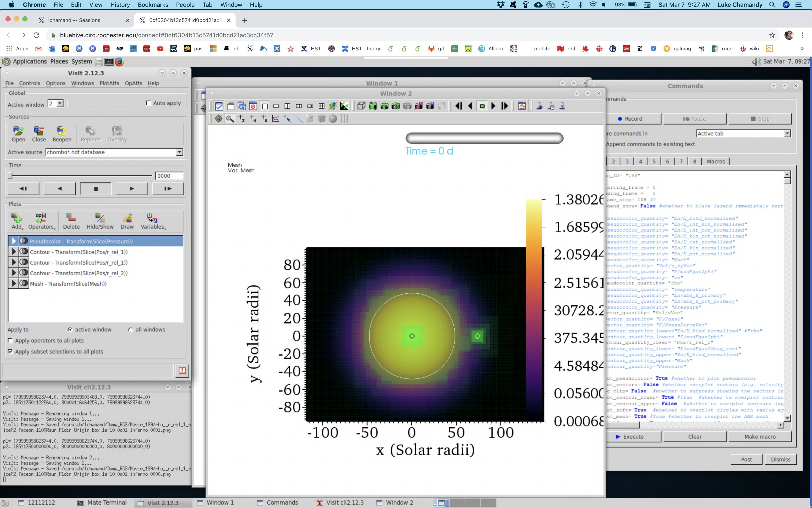Click the lock tools icon in Window 2
Image resolution: width=812 pixels, height=508 pixels.
tap(562, 106)
